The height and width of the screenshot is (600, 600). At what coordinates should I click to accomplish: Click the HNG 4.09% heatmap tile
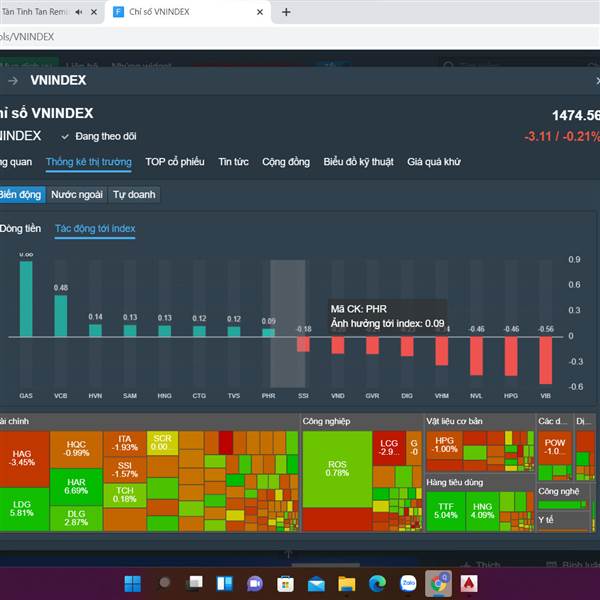(x=482, y=512)
